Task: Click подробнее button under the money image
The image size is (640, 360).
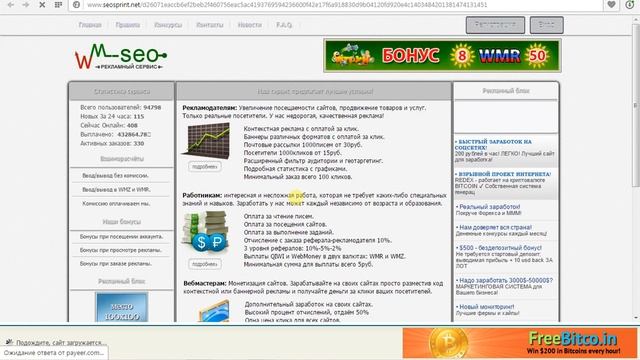Action: click(x=204, y=264)
